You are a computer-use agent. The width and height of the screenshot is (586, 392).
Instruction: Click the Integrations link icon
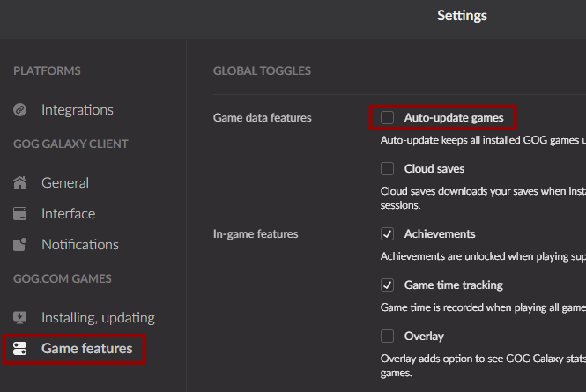20,110
